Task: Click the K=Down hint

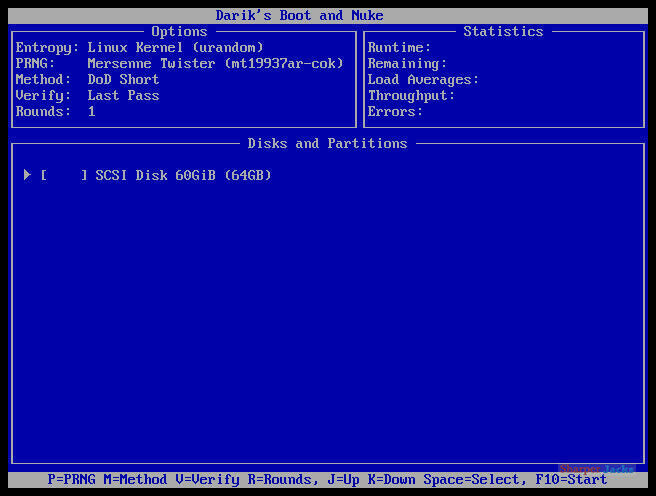Action: pos(392,479)
